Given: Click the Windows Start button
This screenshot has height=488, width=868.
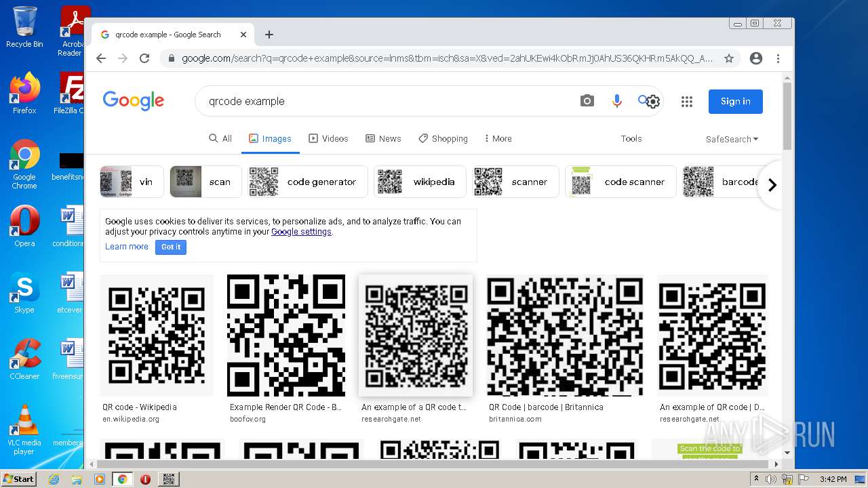Looking at the screenshot, I should [18, 479].
